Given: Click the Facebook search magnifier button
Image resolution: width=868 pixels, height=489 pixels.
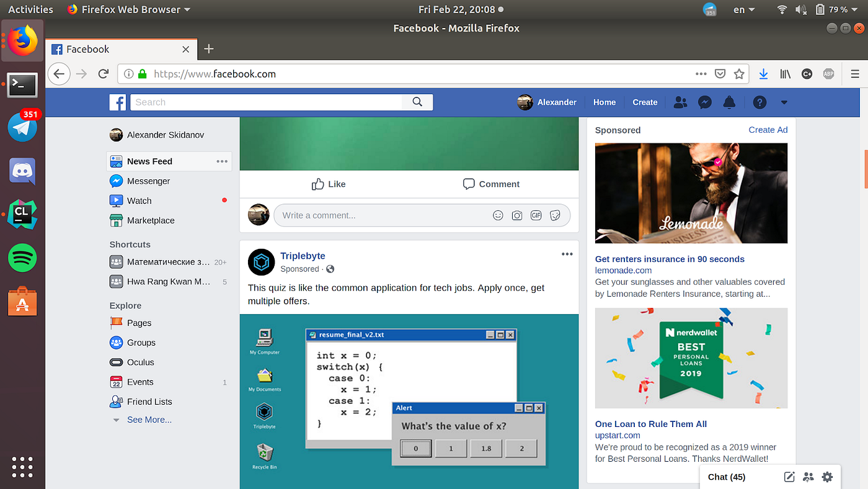Looking at the screenshot, I should click(417, 102).
